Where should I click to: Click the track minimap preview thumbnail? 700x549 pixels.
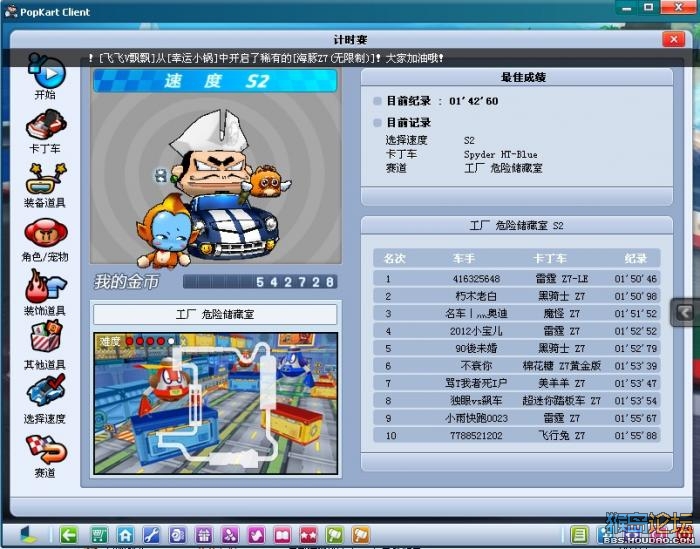216,403
